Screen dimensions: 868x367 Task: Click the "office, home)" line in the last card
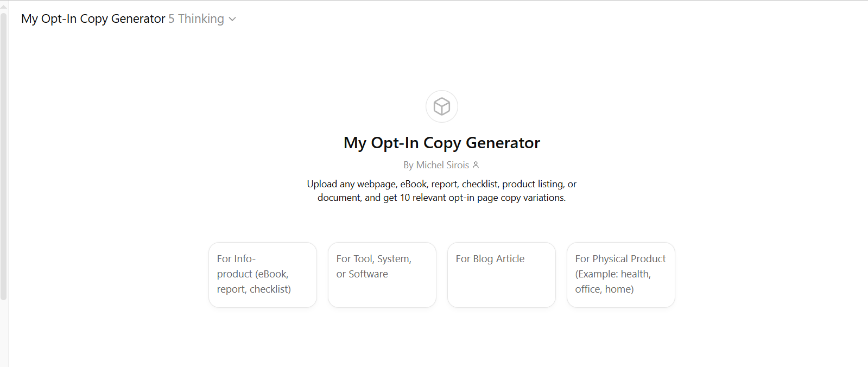coord(604,289)
